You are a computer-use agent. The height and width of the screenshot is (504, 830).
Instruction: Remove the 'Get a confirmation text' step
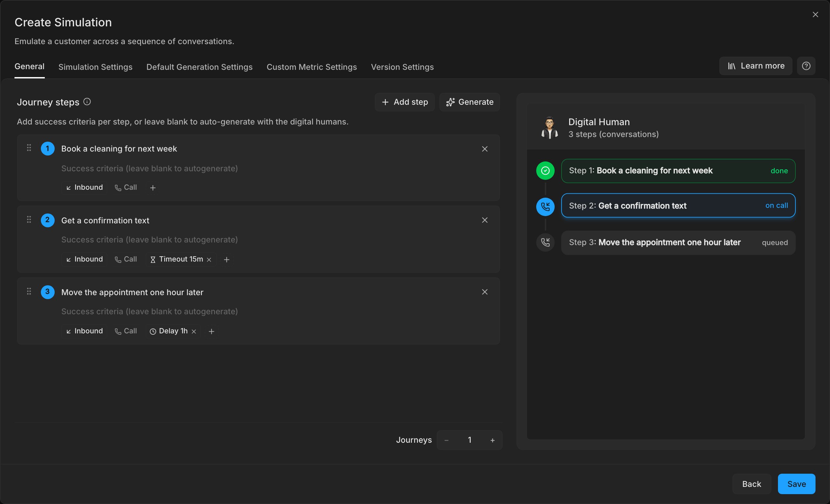(x=484, y=220)
